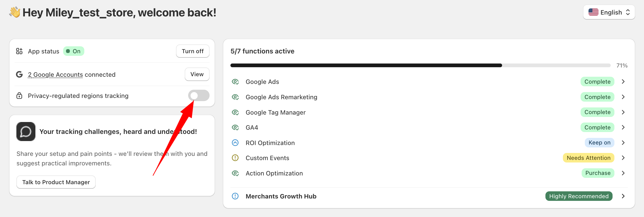Click the 71% progress value
Screen dimensions: 644x217
(x=622, y=65)
